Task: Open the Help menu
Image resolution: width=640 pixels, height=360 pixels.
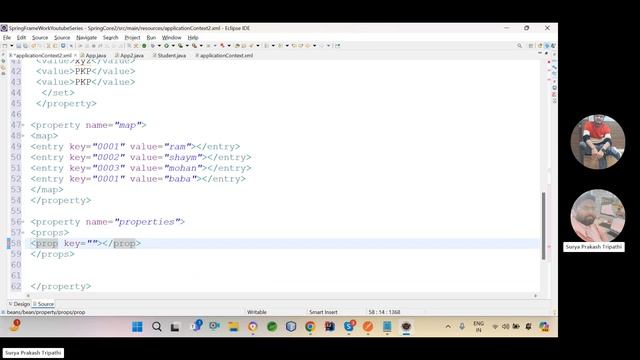Action: click(193, 38)
